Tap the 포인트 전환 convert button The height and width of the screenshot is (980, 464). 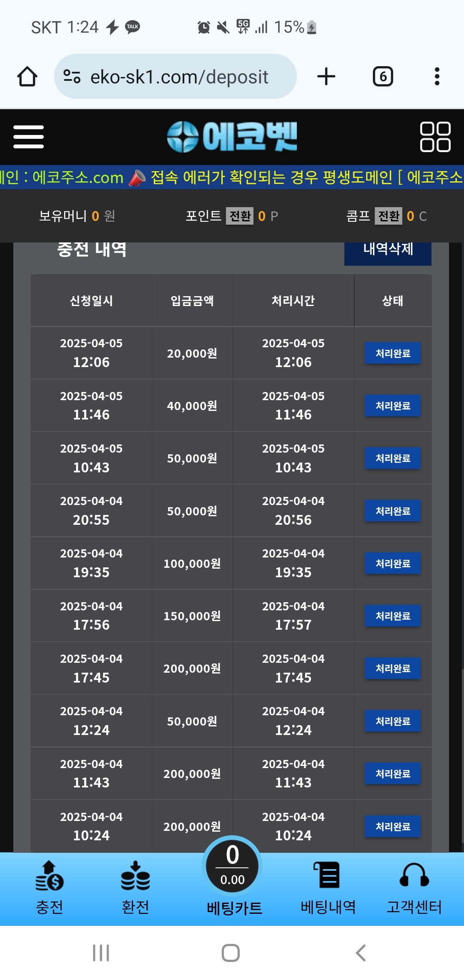240,216
